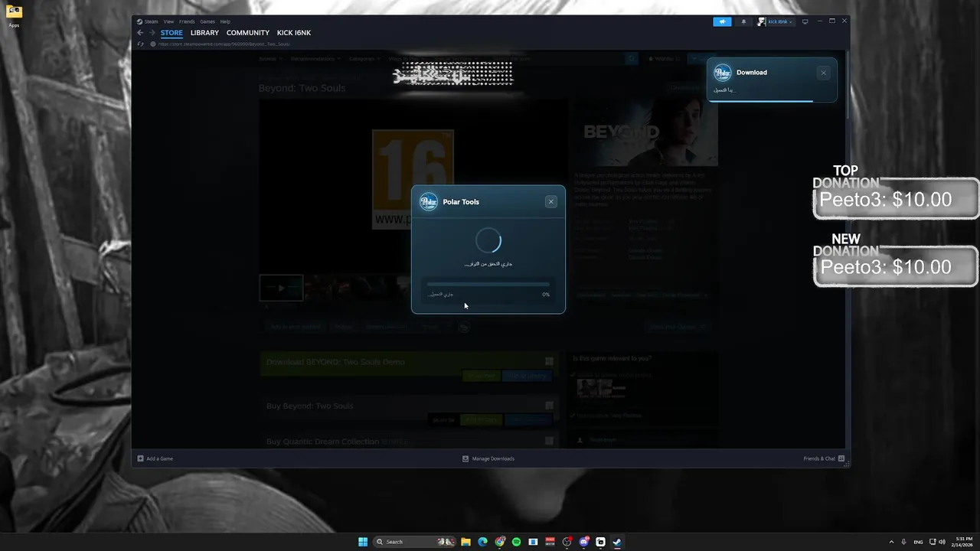Enter Steam Big Picture mode icon
Viewport: 980px width, 551px height.
[x=805, y=21]
